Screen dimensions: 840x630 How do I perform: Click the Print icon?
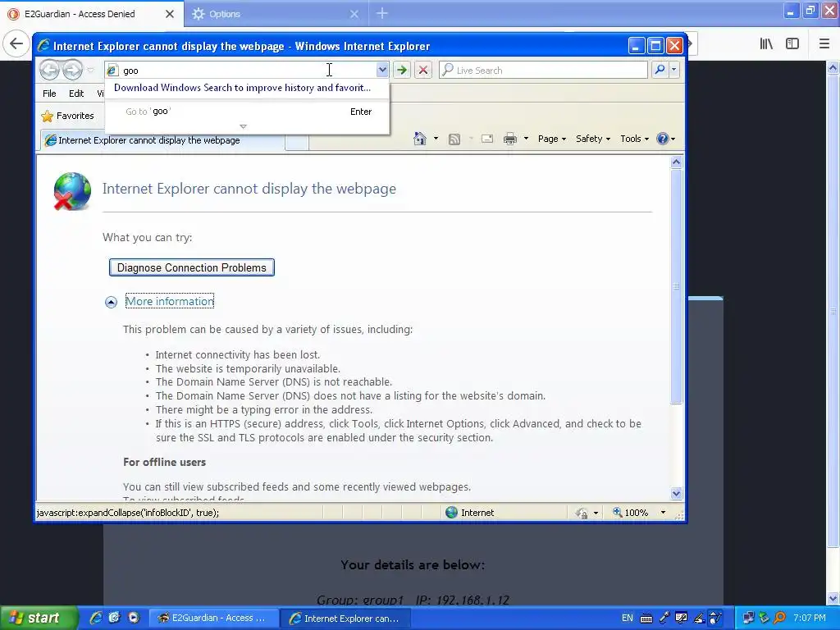pyautogui.click(x=510, y=139)
